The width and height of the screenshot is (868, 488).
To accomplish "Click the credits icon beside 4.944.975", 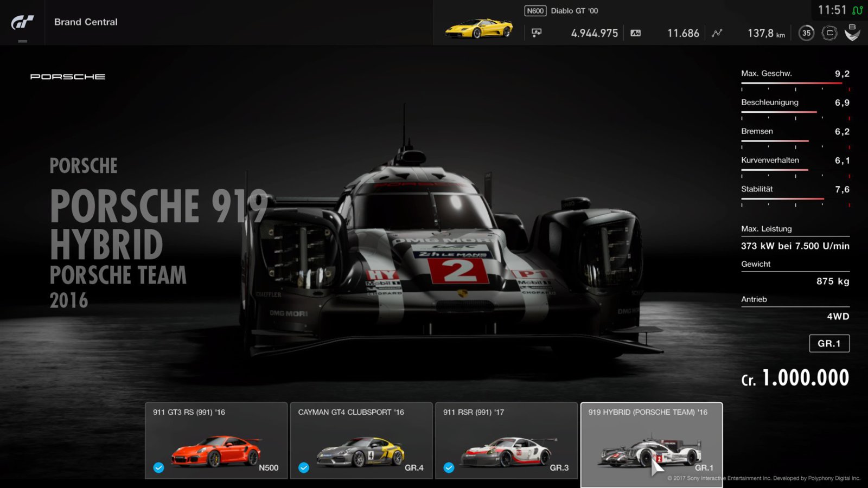I will 537,33.
